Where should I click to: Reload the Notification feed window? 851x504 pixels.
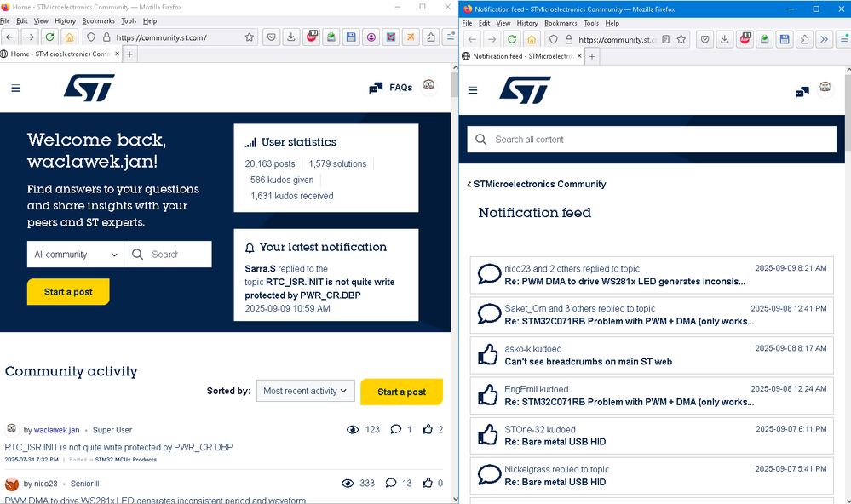(511, 39)
